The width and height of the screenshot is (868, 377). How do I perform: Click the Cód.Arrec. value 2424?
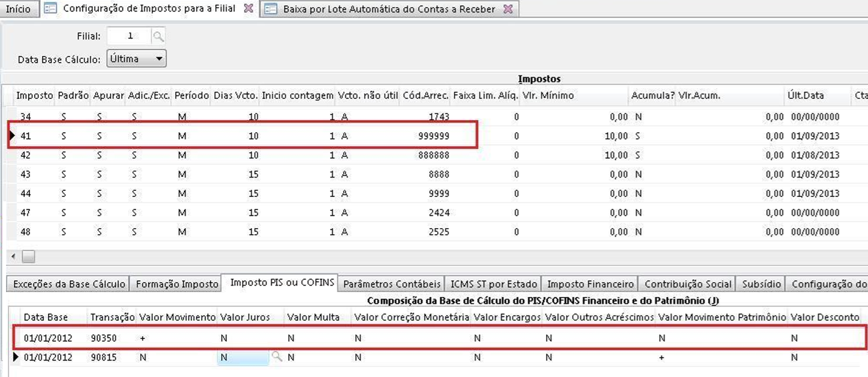tap(438, 213)
